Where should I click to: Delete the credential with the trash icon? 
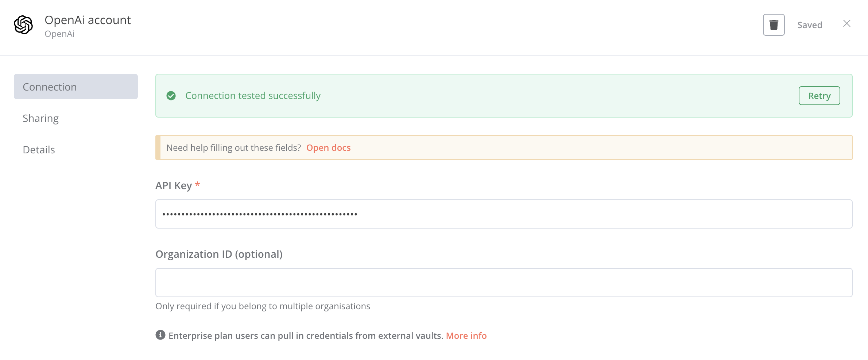tap(774, 25)
